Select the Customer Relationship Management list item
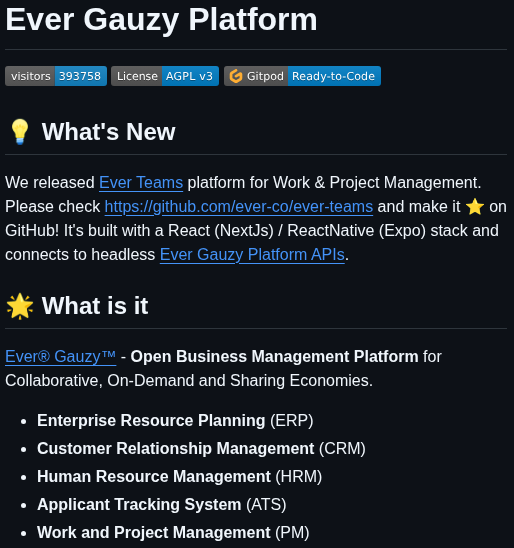The width and height of the screenshot is (514, 548). (x=201, y=448)
